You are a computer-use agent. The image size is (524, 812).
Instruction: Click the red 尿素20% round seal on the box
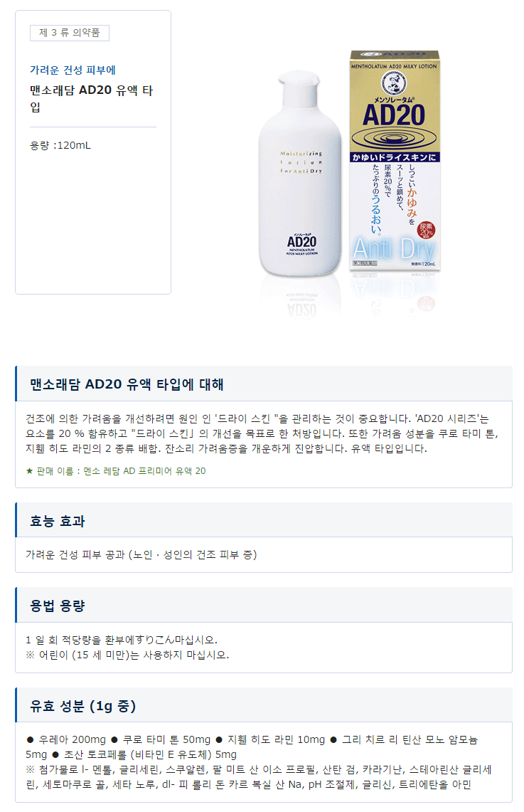pos(426,230)
